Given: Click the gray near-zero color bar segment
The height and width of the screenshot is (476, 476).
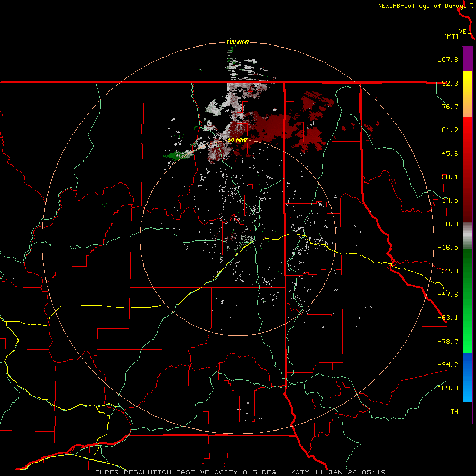Looking at the screenshot, I should pos(467,235).
